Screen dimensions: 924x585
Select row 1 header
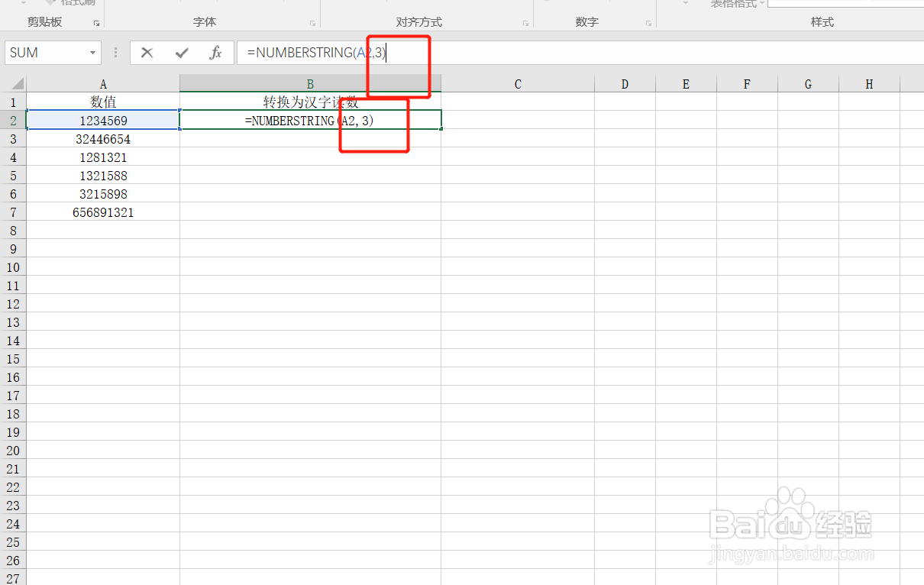point(13,102)
